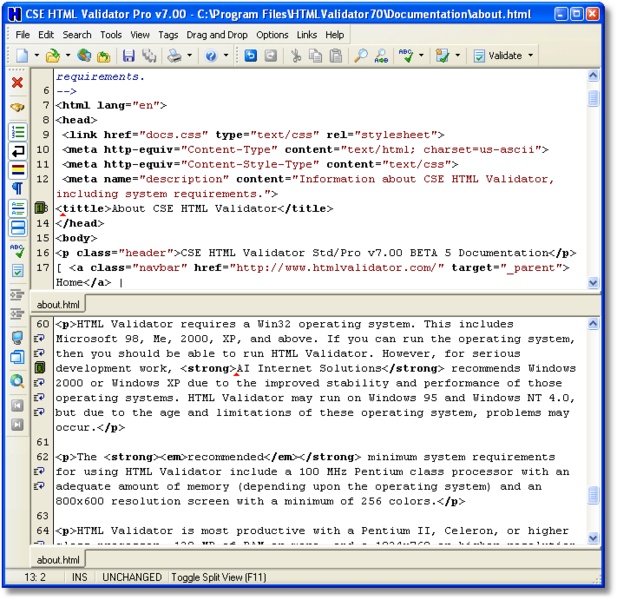Screen dimensions: 617x600
Task: Open the File menu
Action: [22, 35]
